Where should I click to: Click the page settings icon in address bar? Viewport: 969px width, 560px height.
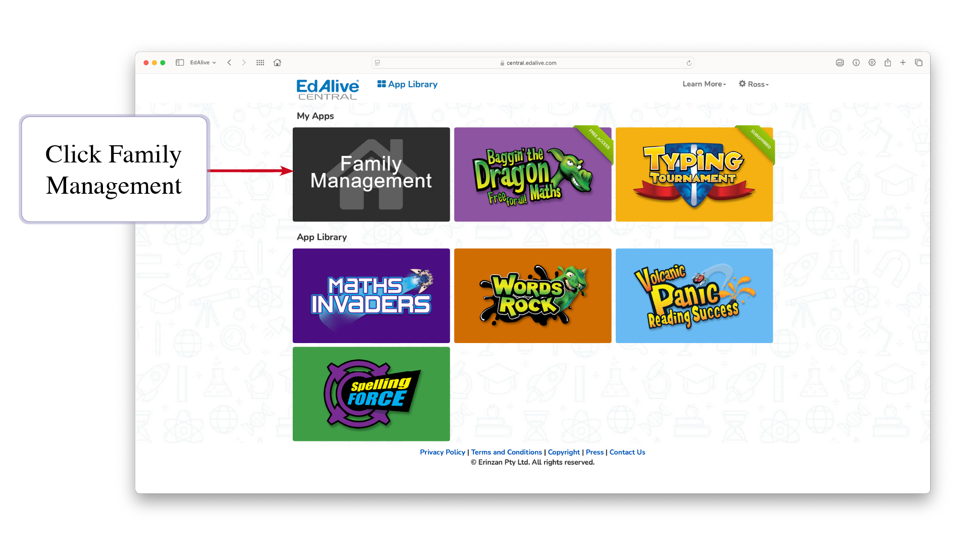tap(378, 63)
